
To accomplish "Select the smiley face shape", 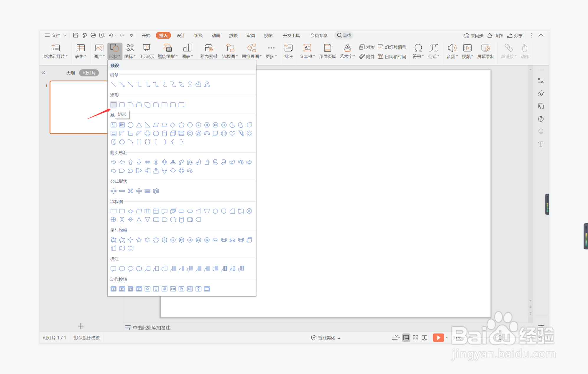I will (224, 134).
